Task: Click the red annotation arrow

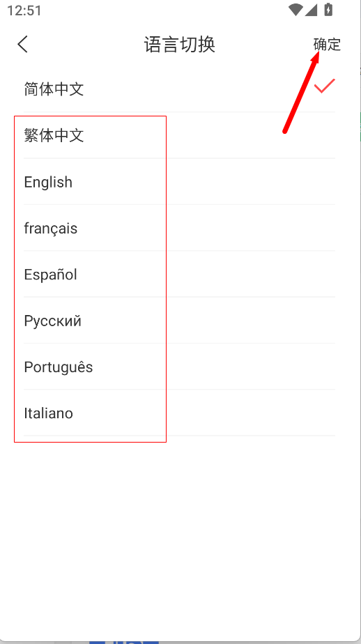Action: pos(300,93)
